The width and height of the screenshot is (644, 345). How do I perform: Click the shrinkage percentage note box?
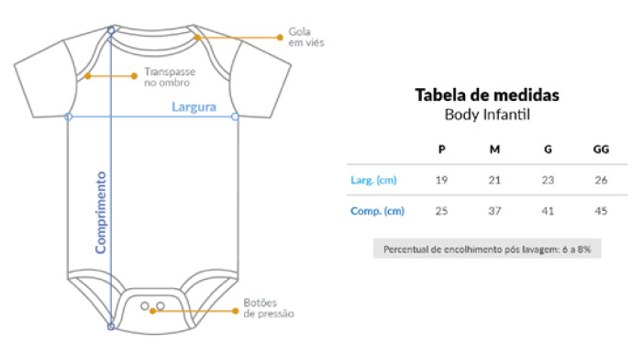[487, 249]
